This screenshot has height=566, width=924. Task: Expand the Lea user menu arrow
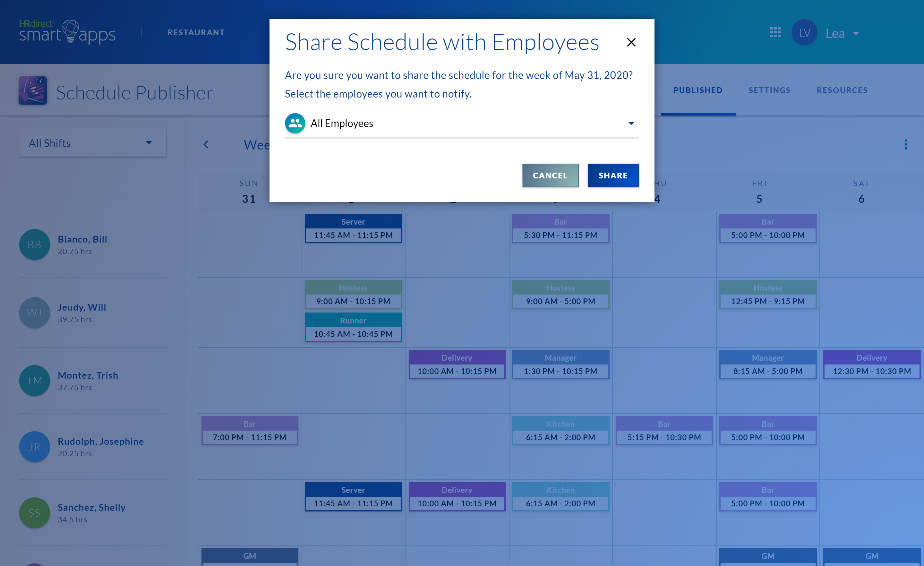(x=856, y=34)
